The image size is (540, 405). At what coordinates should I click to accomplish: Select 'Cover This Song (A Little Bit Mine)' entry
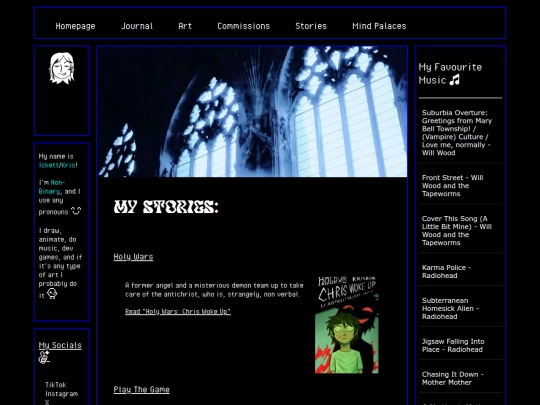(457, 231)
